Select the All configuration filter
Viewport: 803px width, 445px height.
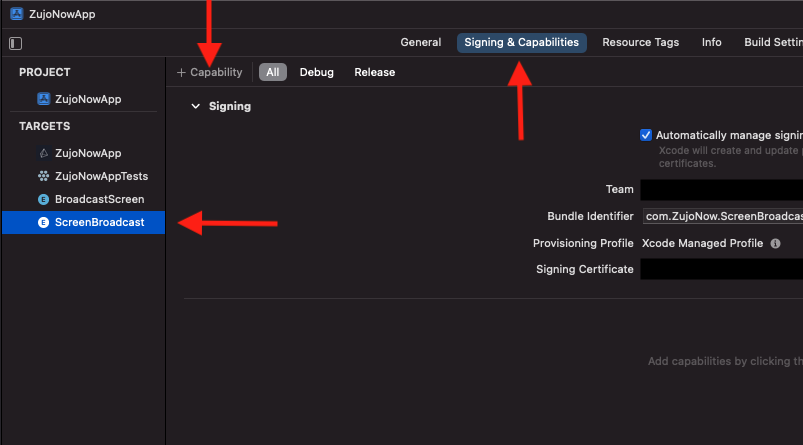click(x=272, y=72)
